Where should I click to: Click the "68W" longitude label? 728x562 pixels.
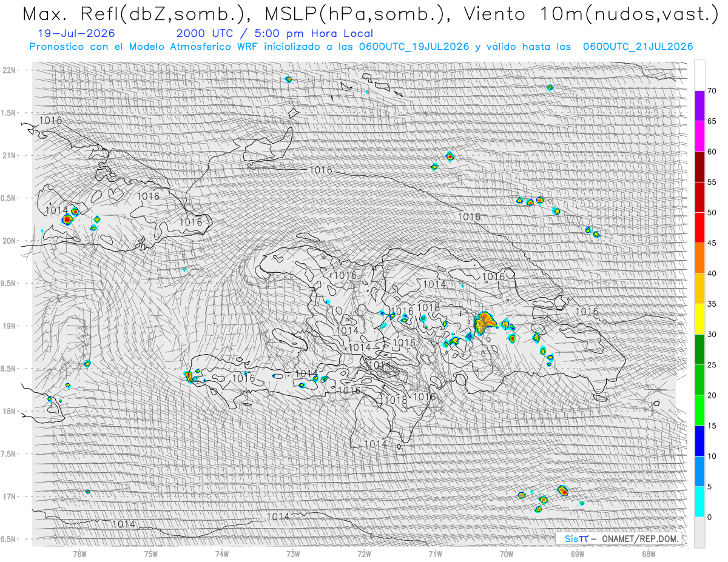point(649,554)
